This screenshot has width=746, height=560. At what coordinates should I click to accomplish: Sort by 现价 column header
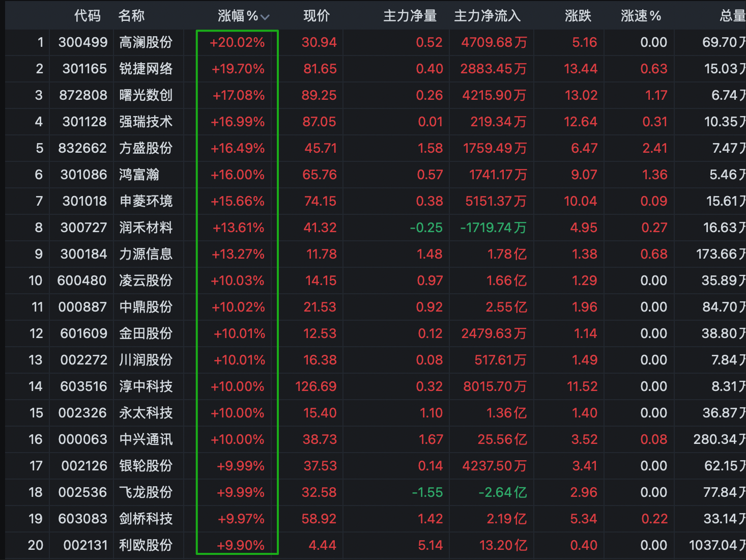click(317, 16)
